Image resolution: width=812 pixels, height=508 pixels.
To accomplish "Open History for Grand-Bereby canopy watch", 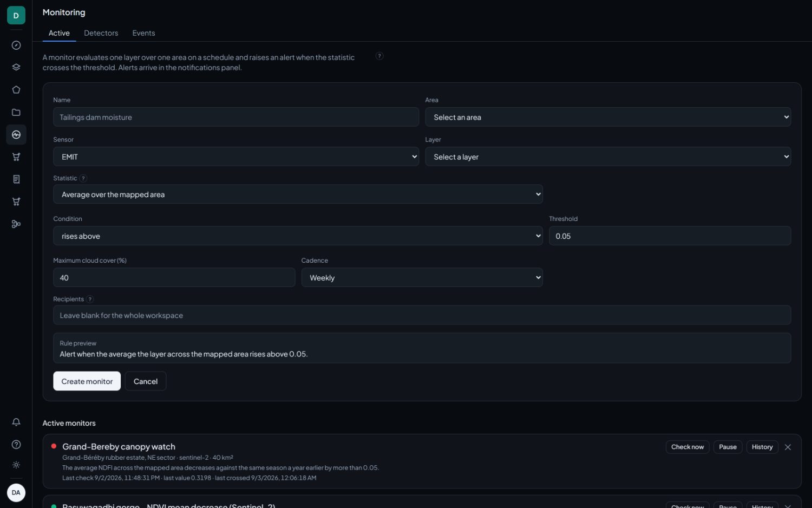I will pos(762,447).
